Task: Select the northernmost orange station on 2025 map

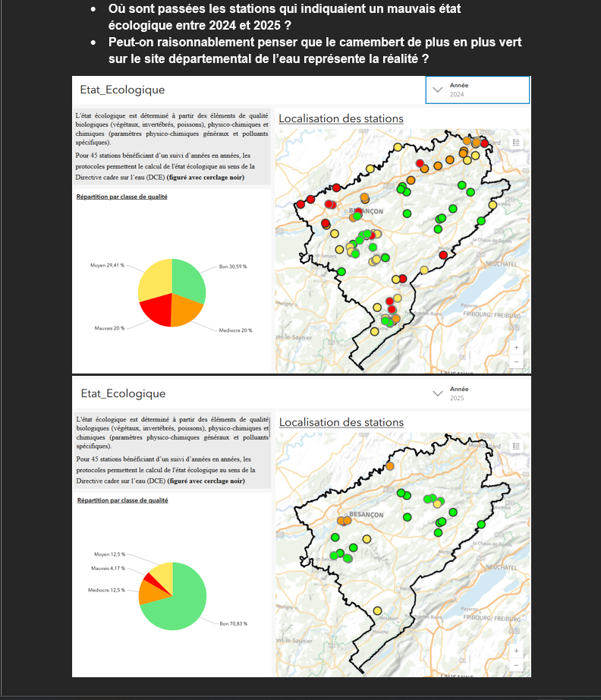Action: click(x=390, y=466)
